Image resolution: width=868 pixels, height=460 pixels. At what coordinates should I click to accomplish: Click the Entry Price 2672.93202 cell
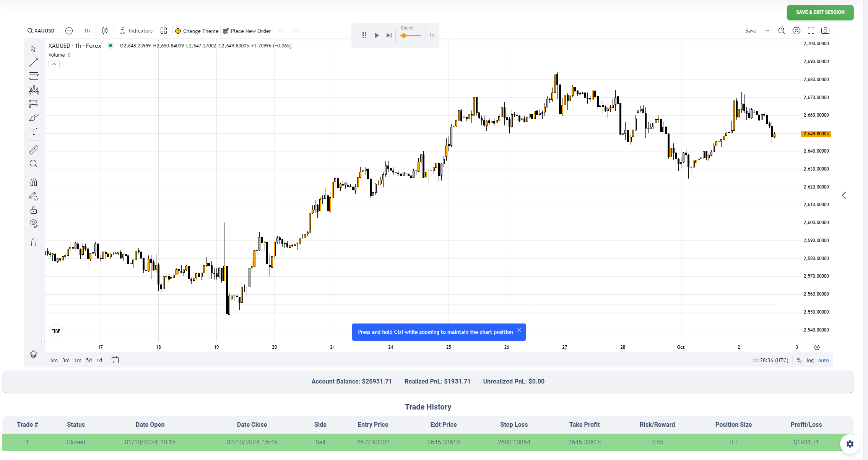coord(373,442)
